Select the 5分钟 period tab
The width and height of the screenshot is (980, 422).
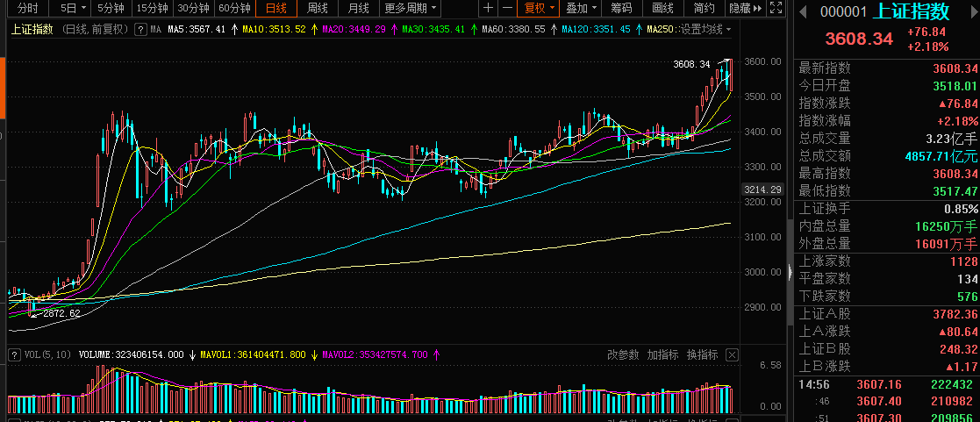(x=111, y=8)
